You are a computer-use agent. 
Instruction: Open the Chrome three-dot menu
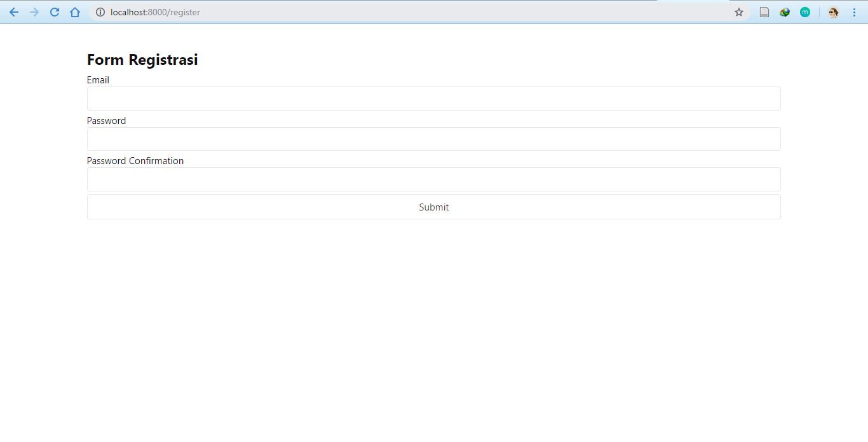click(854, 12)
